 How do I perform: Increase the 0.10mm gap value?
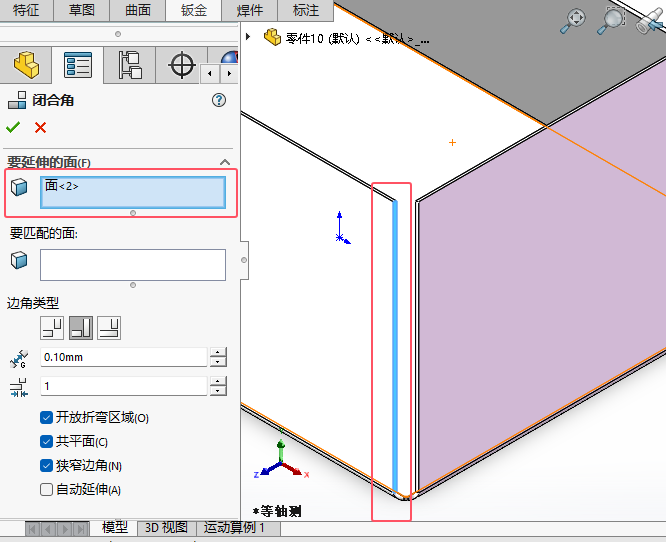pos(218,352)
